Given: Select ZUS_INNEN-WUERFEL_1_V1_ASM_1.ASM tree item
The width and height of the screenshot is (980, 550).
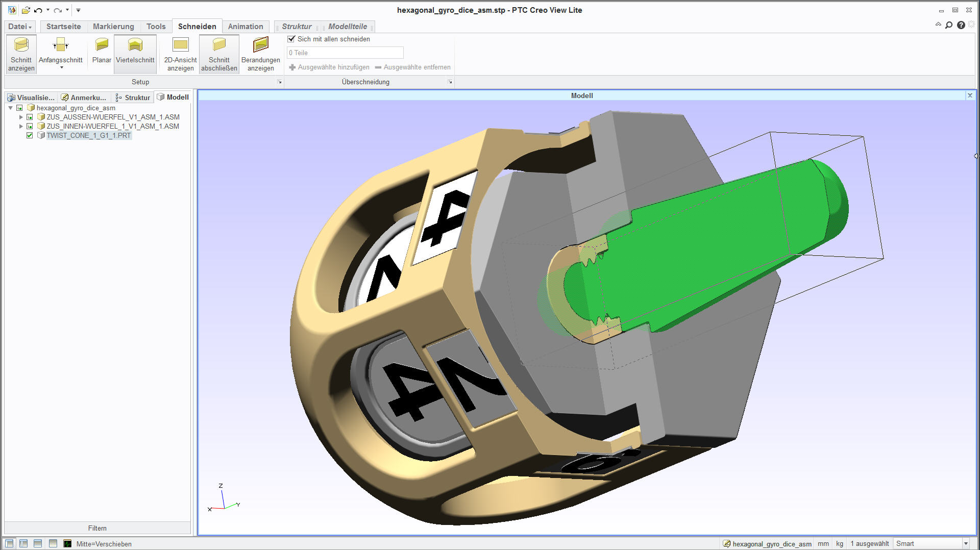Looking at the screenshot, I should click(113, 126).
